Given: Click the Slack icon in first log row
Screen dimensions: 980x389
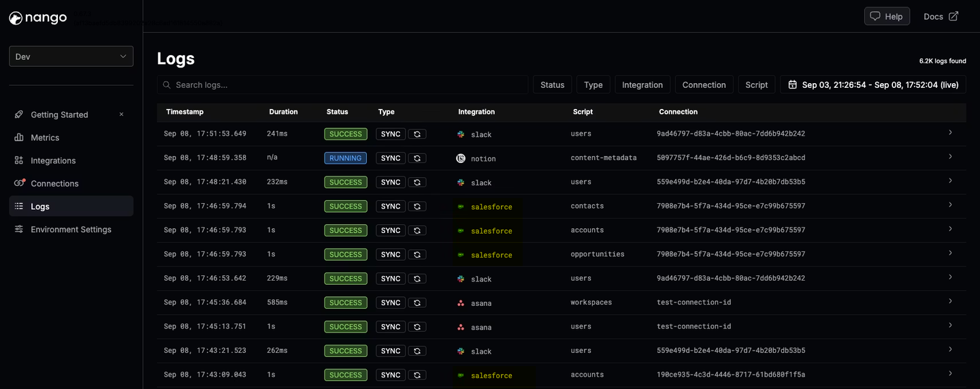Looking at the screenshot, I should coord(461,134).
